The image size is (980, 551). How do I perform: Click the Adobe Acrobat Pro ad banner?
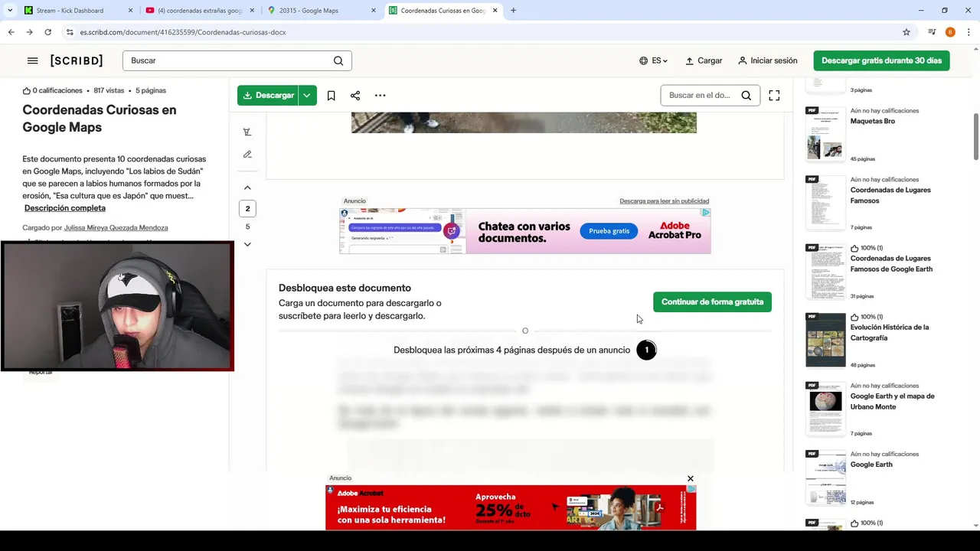point(525,231)
